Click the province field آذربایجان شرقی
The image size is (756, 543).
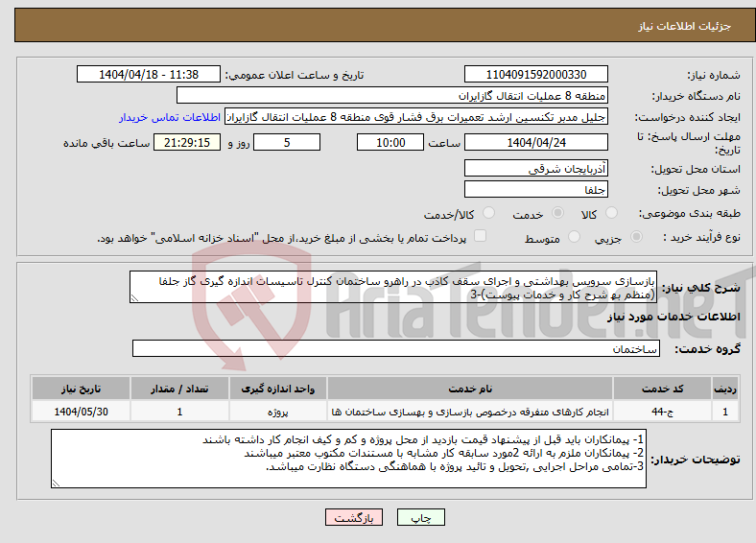tap(535, 168)
